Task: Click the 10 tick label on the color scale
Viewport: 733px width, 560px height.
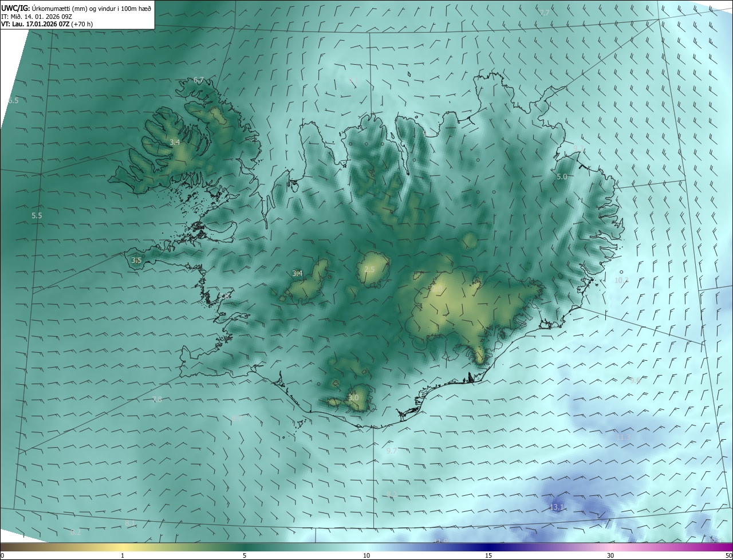Action: 366,555
